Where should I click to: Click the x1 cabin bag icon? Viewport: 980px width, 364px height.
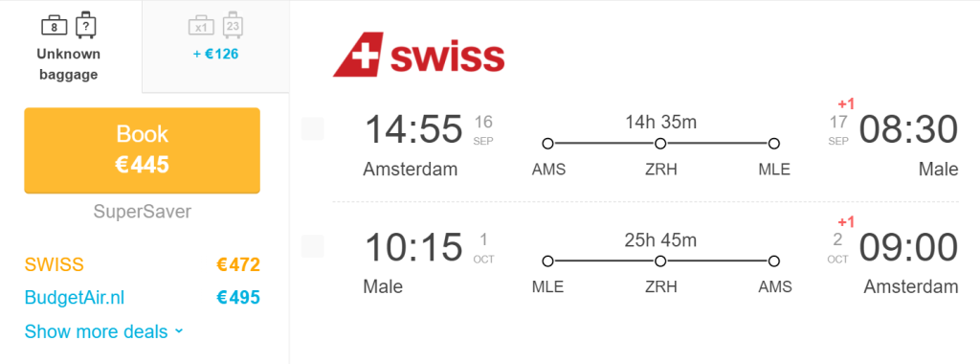click(201, 26)
